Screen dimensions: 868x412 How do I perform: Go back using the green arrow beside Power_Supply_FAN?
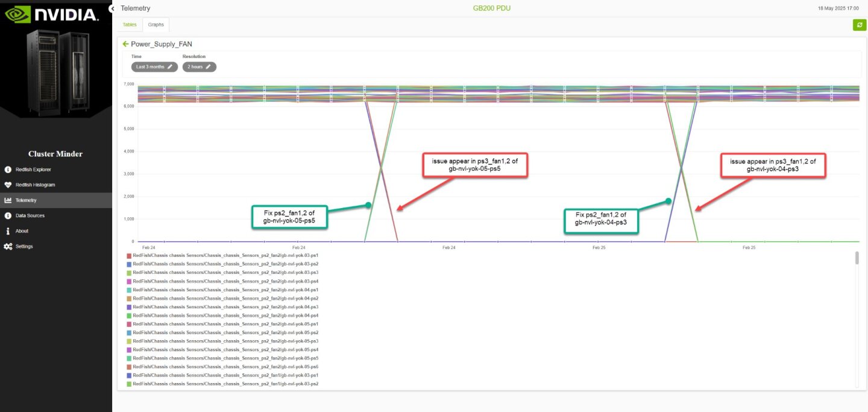click(x=125, y=44)
